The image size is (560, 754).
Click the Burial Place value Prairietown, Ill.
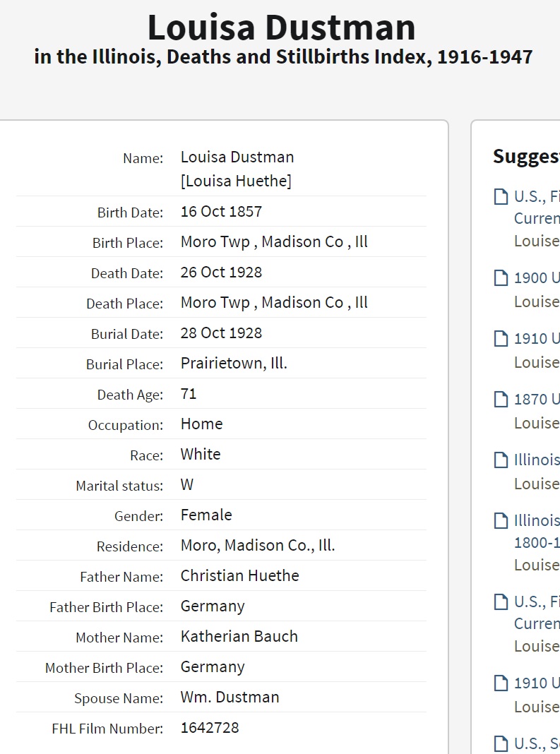coord(234,363)
